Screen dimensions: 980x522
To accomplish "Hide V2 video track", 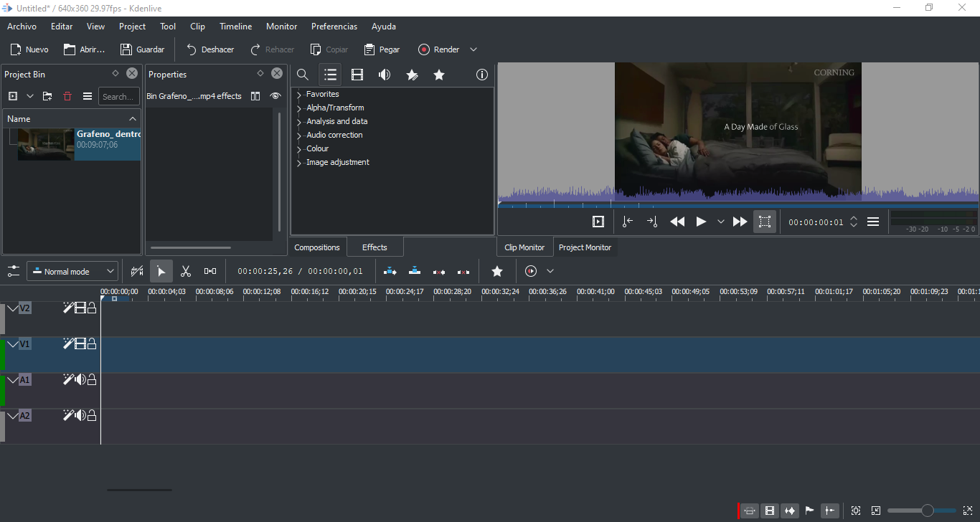I will pos(80,308).
